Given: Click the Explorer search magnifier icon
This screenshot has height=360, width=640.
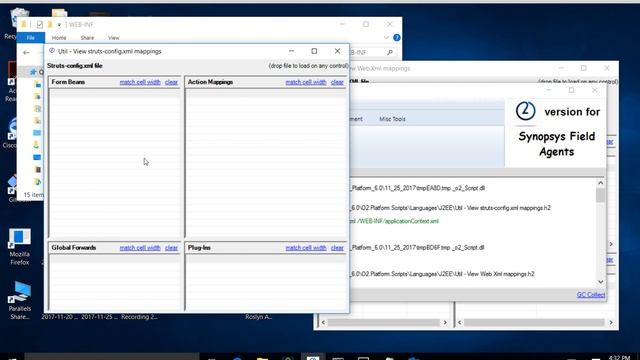Looking at the screenshot, I should coord(390,52).
